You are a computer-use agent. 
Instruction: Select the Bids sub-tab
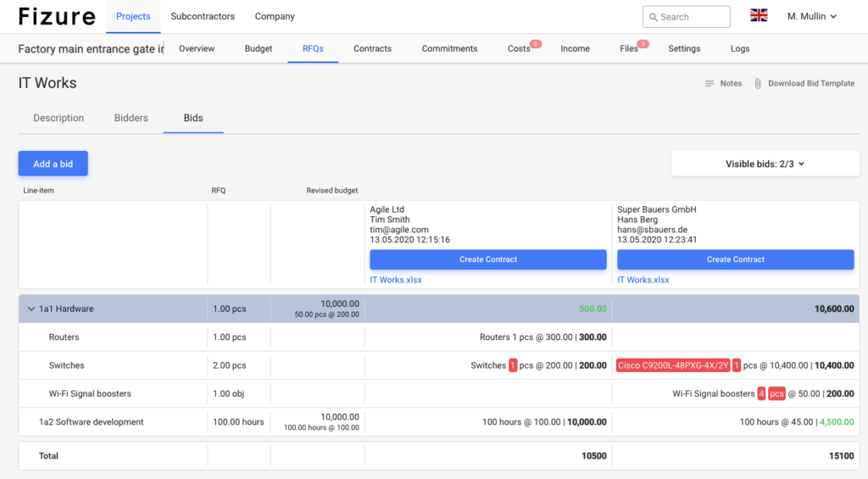click(x=193, y=118)
